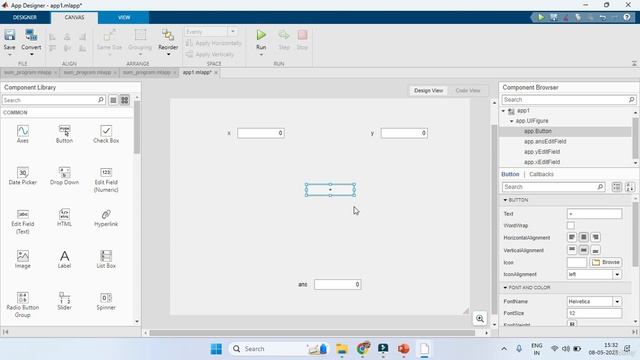Switch to Code View
This screenshot has width=640, height=360.
click(468, 90)
